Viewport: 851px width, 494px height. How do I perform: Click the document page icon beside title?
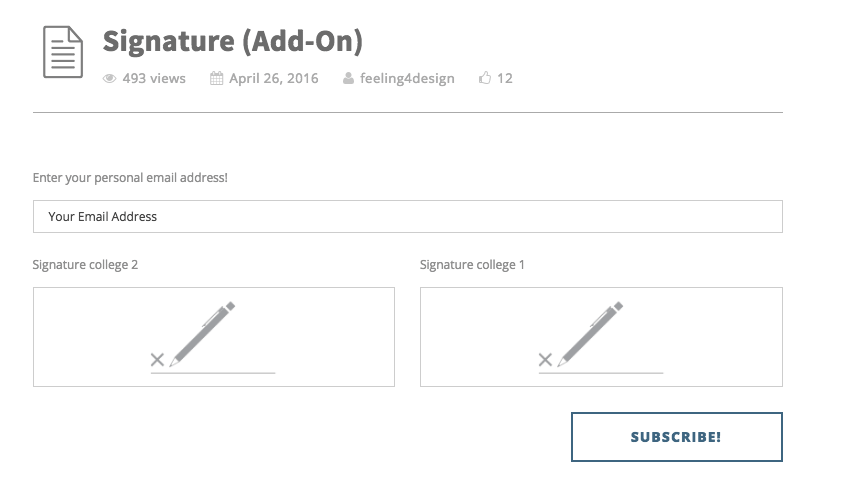[63, 52]
